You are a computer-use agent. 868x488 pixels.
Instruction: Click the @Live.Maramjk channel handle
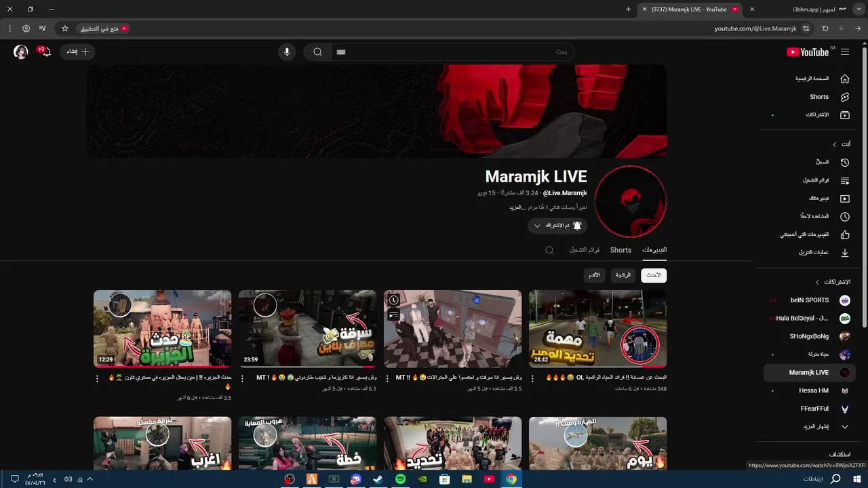565,193
